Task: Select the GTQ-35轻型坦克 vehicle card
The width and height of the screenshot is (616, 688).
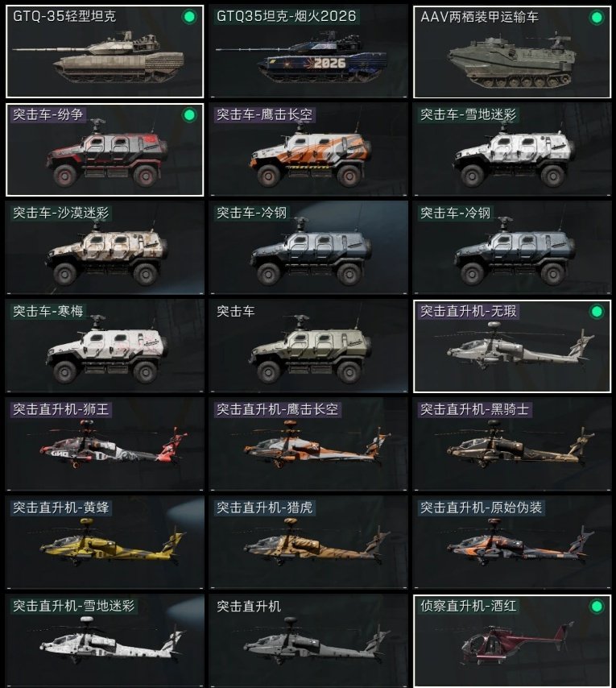Action: click(x=105, y=52)
